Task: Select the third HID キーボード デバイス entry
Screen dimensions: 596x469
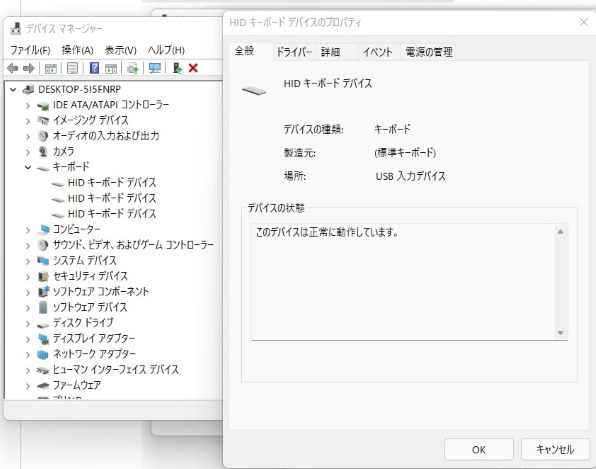Action: click(x=112, y=214)
